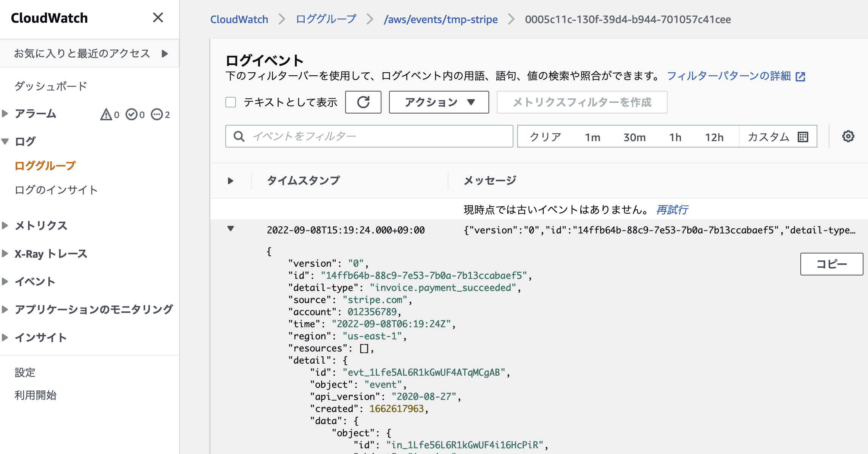
Task: Enable the テキストとして表示 checkbox
Action: click(230, 102)
